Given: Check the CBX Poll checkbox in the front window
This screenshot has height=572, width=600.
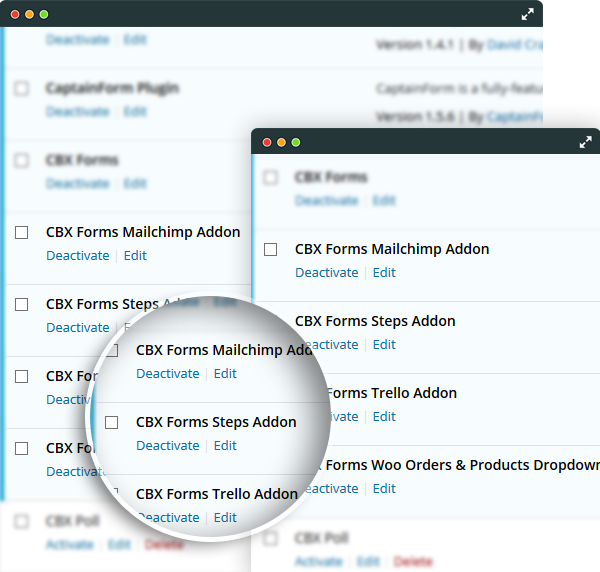Looking at the screenshot, I should click(271, 538).
